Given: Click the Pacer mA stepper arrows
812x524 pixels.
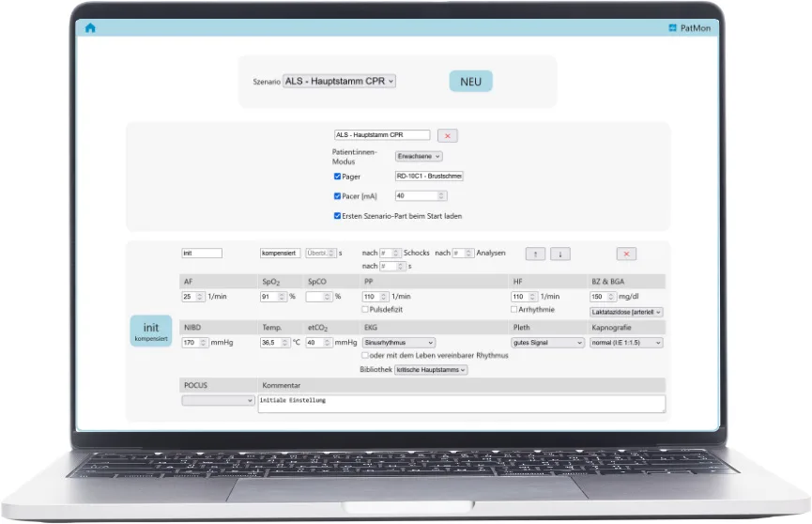Looking at the screenshot, I should 441,196.
